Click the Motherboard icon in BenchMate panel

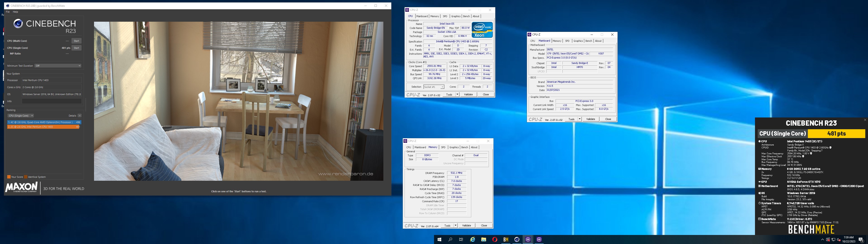click(759, 186)
